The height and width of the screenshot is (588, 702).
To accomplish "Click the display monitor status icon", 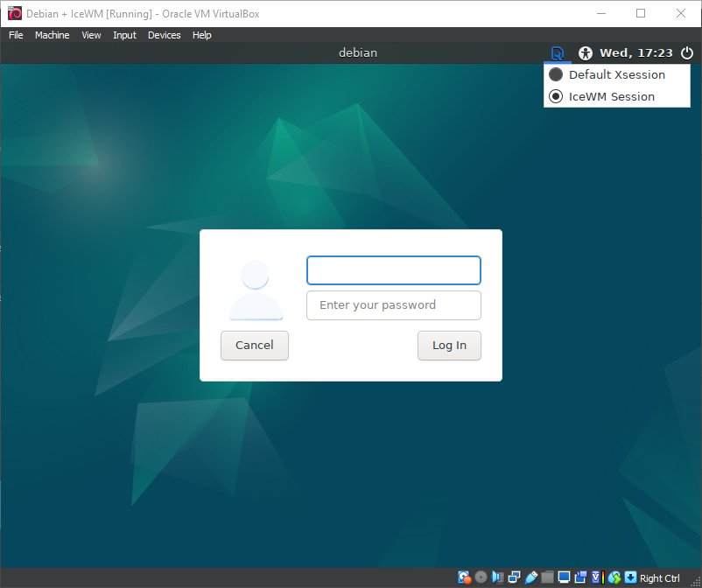I will point(564,577).
